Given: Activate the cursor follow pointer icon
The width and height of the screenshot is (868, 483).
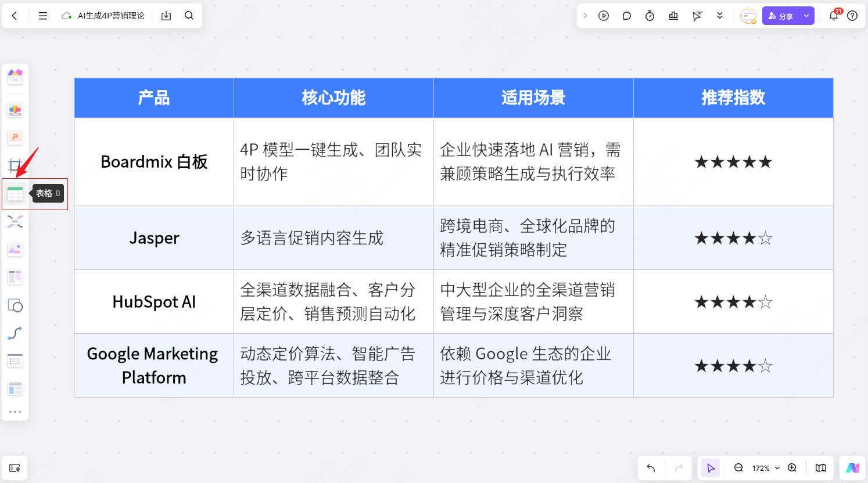Looking at the screenshot, I should [x=697, y=16].
